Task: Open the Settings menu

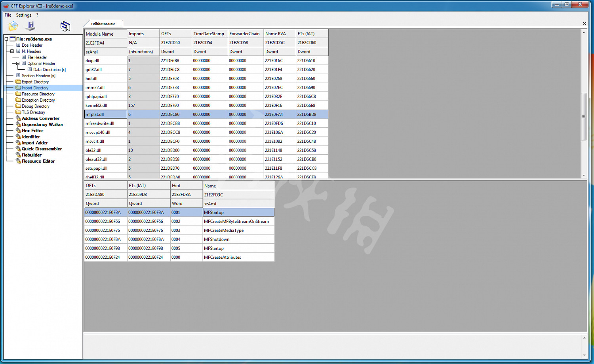Action: pos(24,15)
